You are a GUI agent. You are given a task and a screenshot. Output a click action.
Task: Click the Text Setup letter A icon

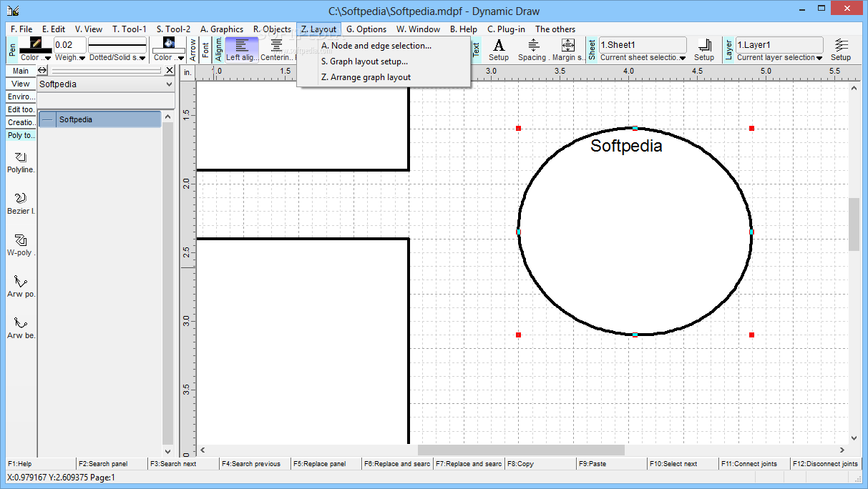point(499,45)
